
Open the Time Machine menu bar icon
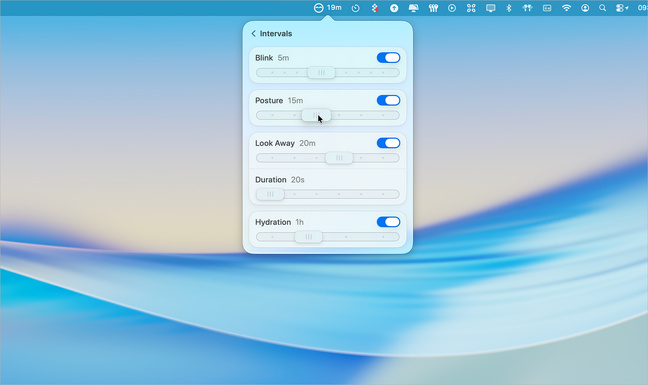point(355,8)
